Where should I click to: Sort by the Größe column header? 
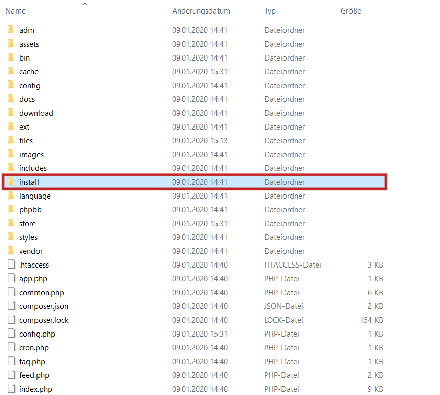coord(351,11)
